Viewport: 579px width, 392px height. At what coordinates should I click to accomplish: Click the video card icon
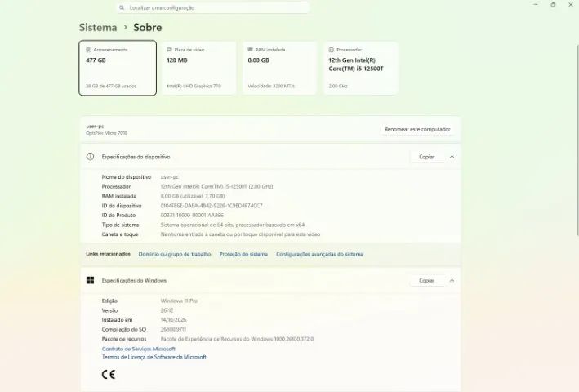click(x=169, y=50)
